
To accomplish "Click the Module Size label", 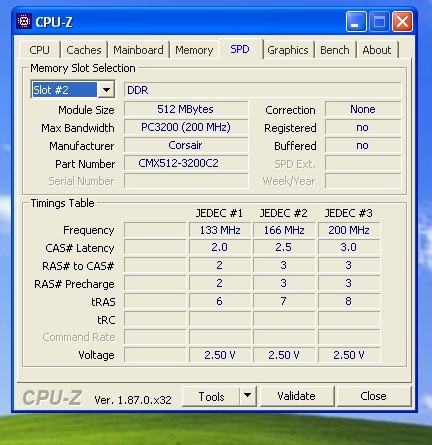I will click(86, 110).
